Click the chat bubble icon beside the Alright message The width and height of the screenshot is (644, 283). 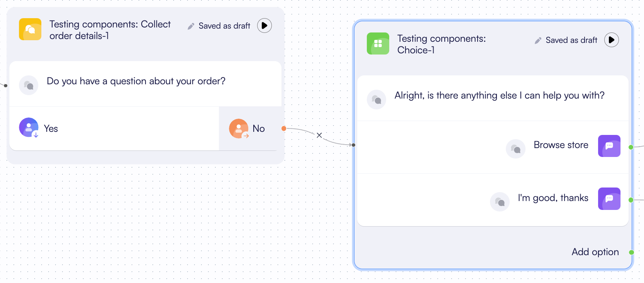coord(376,99)
